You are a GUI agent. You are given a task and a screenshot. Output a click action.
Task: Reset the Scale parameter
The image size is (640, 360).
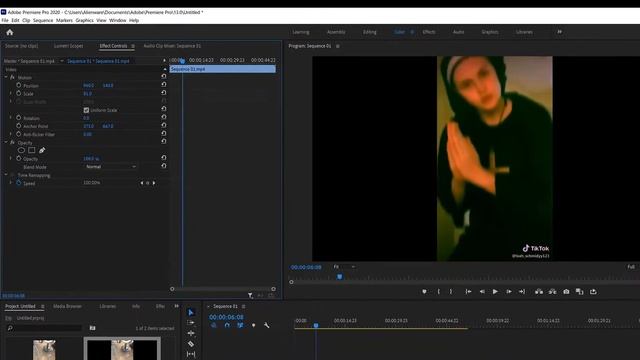[x=164, y=93]
